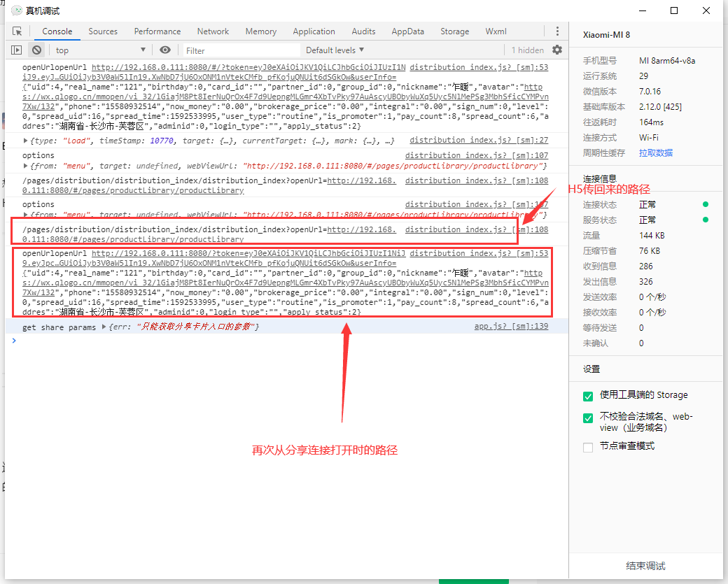Toggle 使用工具端的 Storage checkbox
The image size is (728, 584).
coord(588,396)
